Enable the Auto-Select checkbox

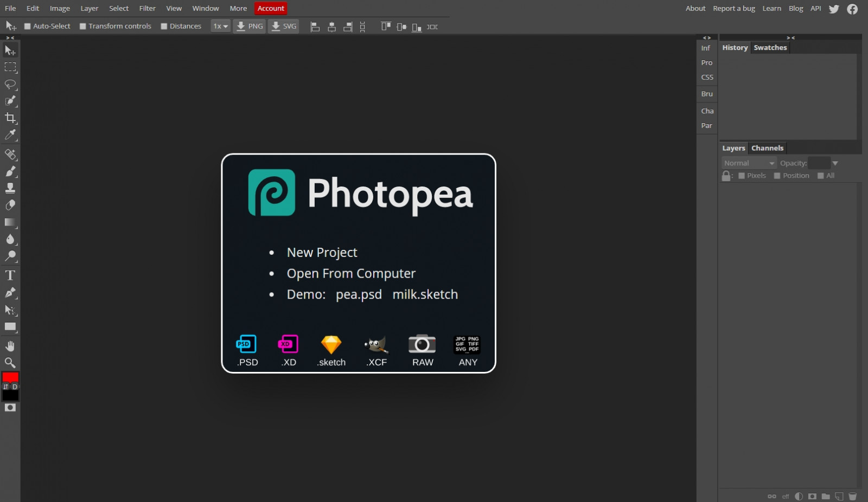coord(28,27)
